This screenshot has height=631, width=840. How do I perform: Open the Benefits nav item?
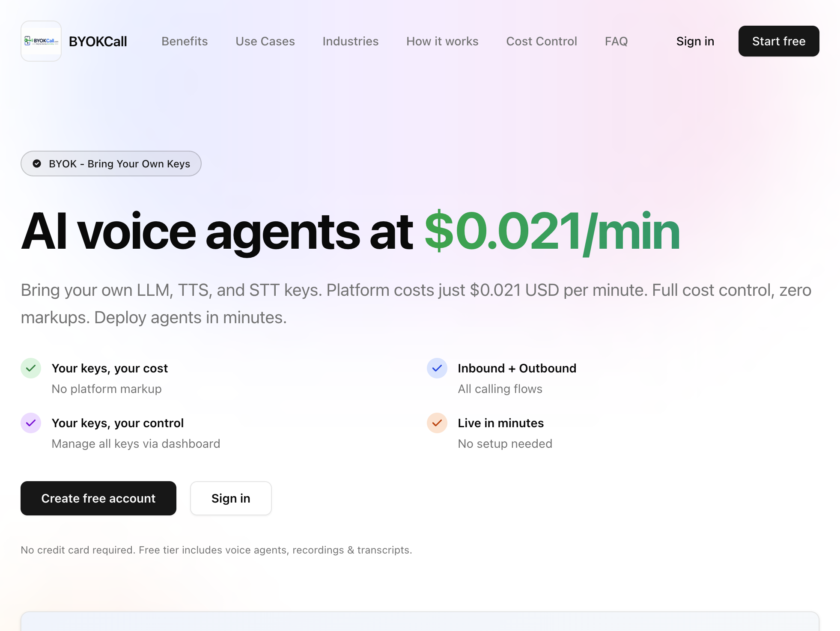click(185, 41)
